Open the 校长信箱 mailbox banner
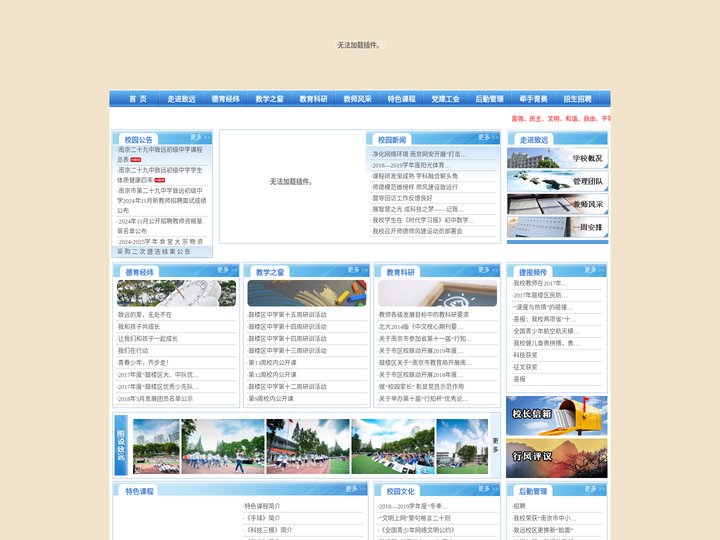Image resolution: width=720 pixels, height=540 pixels. click(x=557, y=416)
